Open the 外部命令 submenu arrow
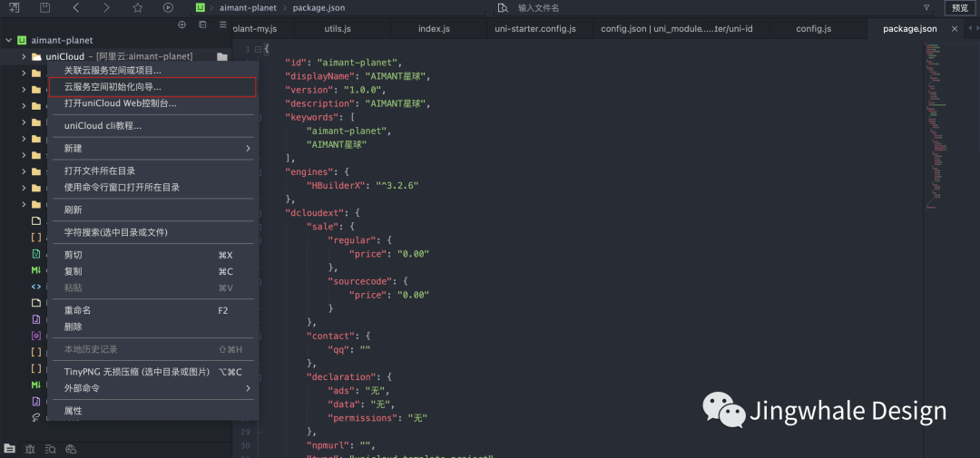 248,388
